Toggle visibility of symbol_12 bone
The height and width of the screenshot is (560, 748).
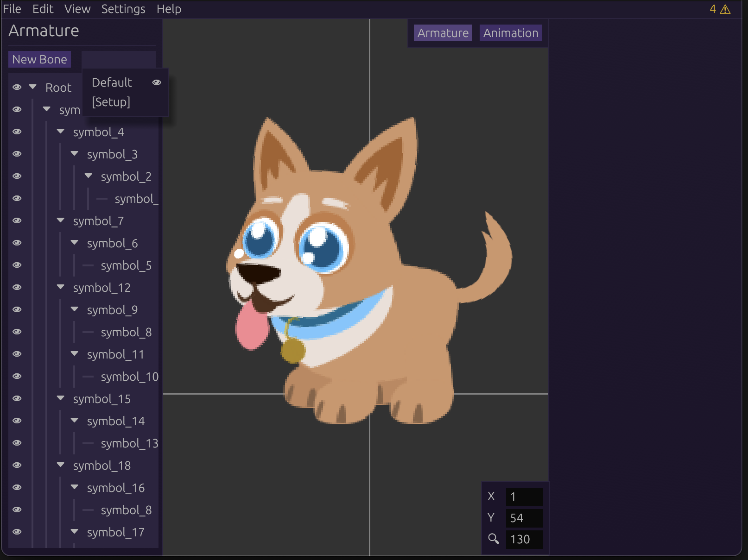[17, 287]
